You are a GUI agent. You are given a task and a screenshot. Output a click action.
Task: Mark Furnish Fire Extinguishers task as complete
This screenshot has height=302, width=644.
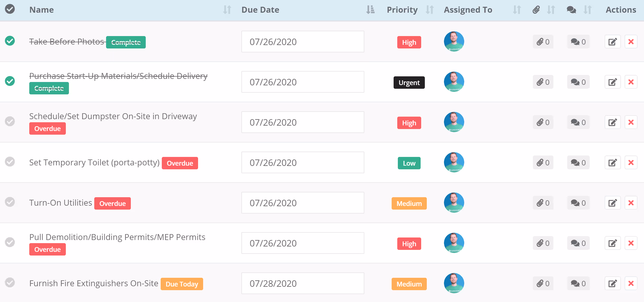pyautogui.click(x=10, y=283)
